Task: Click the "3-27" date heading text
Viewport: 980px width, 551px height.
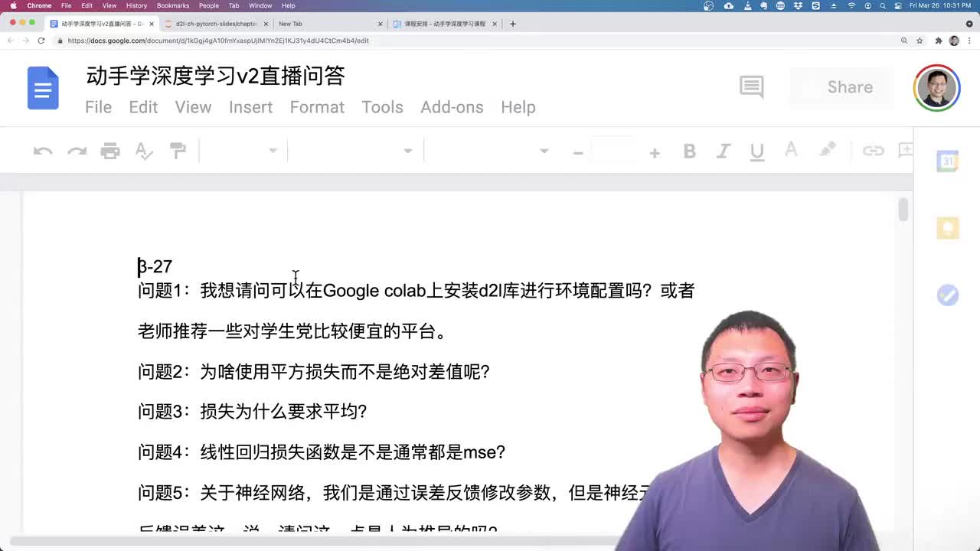Action: [155, 266]
